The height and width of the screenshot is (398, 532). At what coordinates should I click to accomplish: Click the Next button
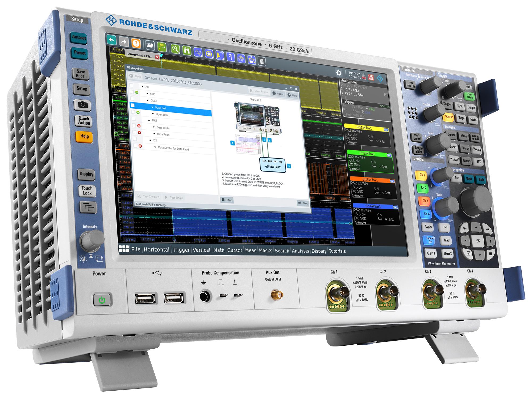[303, 203]
